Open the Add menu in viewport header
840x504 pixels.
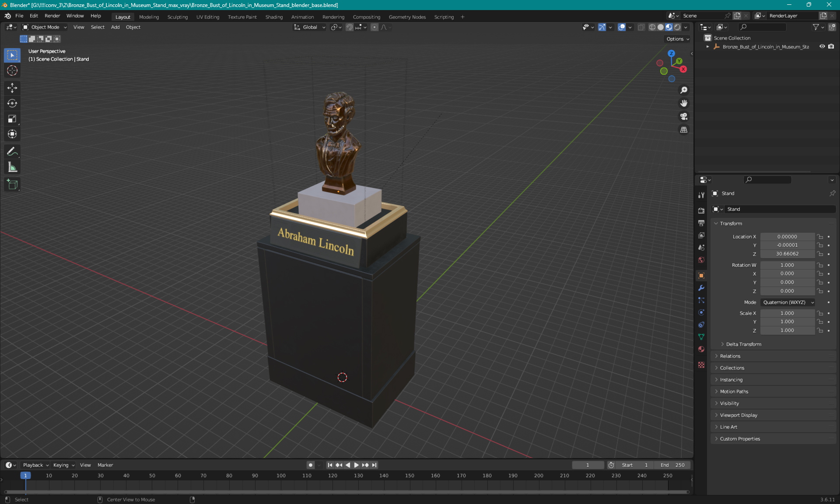(115, 27)
